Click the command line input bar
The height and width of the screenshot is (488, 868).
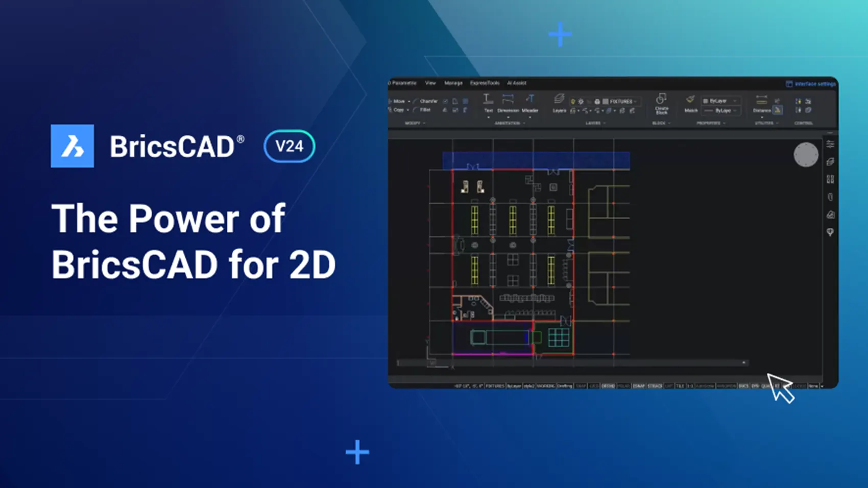pyautogui.click(x=572, y=362)
